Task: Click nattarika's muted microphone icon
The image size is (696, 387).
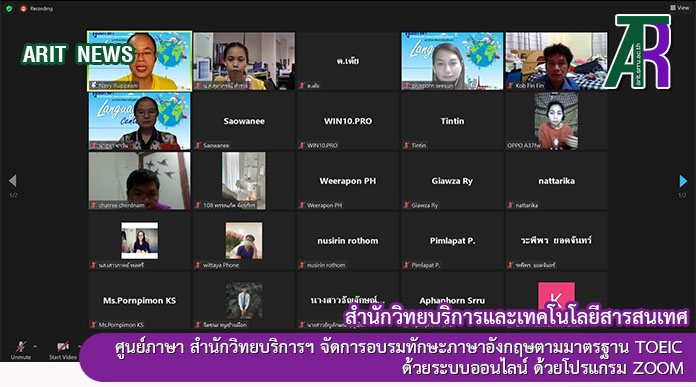Action: [510, 205]
